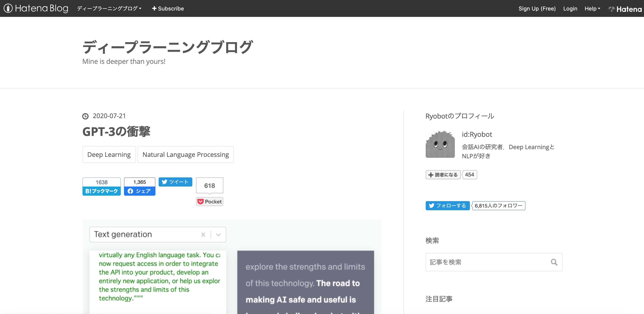Click the Text generation combo box field
644x314 pixels.
[158, 235]
